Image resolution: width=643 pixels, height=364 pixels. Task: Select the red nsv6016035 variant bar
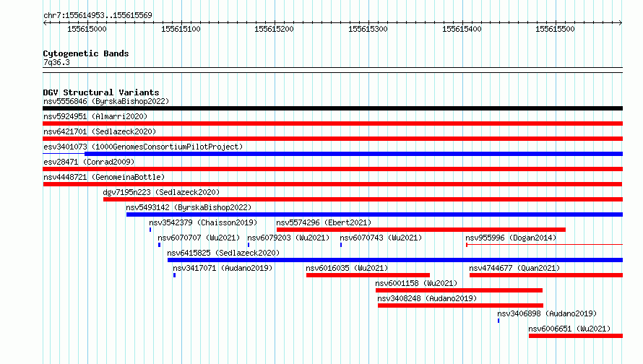click(x=368, y=275)
